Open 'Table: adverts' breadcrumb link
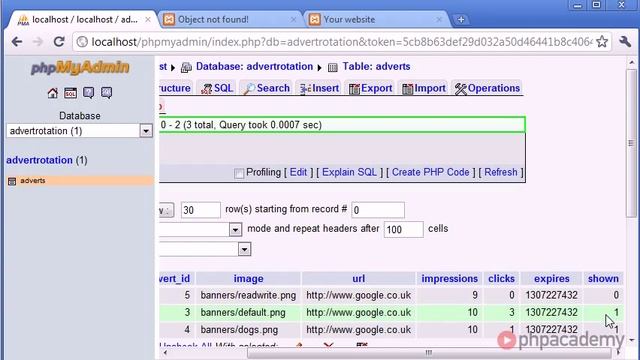The image size is (640, 360). pyautogui.click(x=376, y=67)
